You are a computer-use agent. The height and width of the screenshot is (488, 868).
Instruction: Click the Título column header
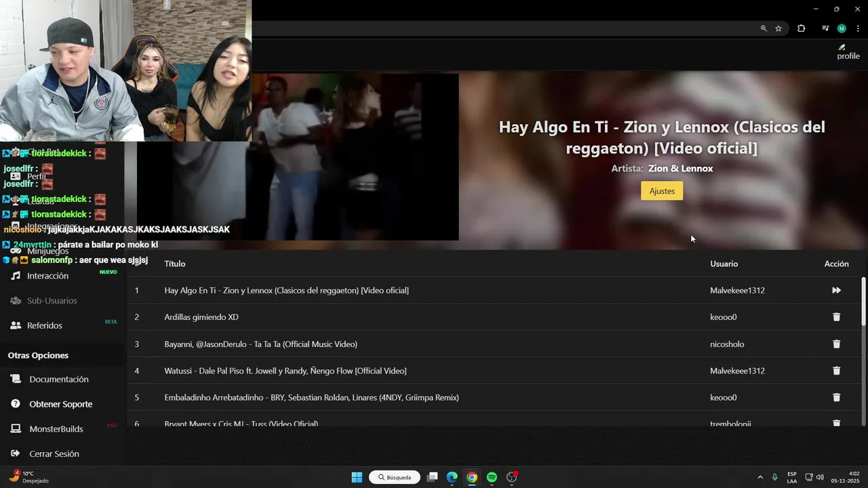pos(174,264)
